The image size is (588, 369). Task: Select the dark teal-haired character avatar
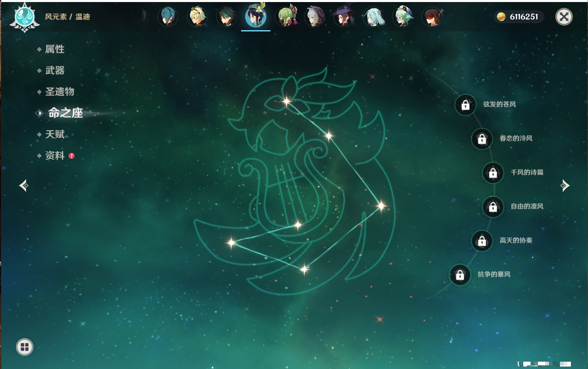point(226,17)
